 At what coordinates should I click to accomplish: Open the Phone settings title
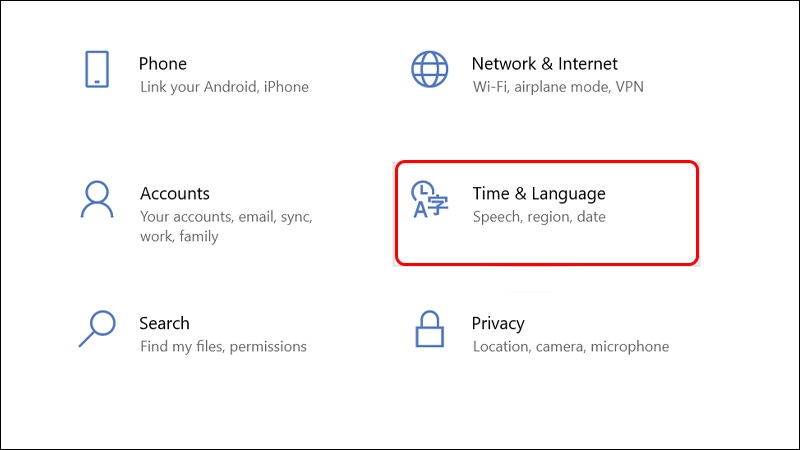pyautogui.click(x=163, y=64)
